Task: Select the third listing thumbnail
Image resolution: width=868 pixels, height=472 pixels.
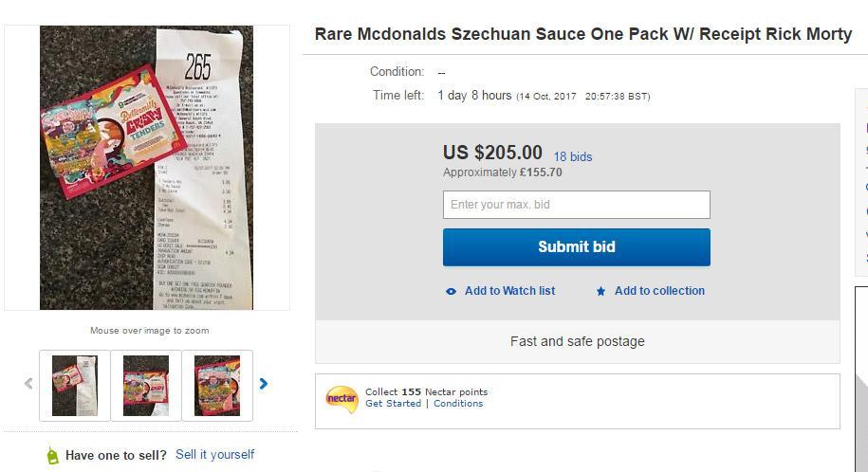Action: (217, 385)
